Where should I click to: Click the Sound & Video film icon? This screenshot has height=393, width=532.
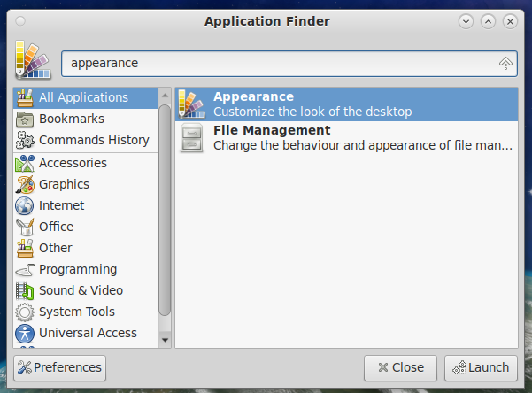pos(25,290)
